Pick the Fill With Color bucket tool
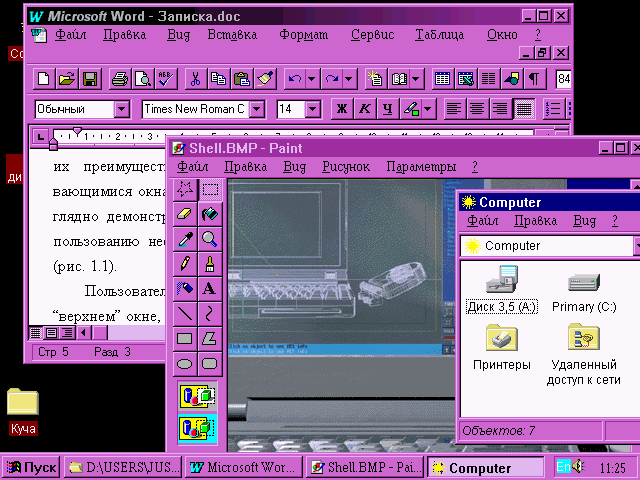 point(210,213)
